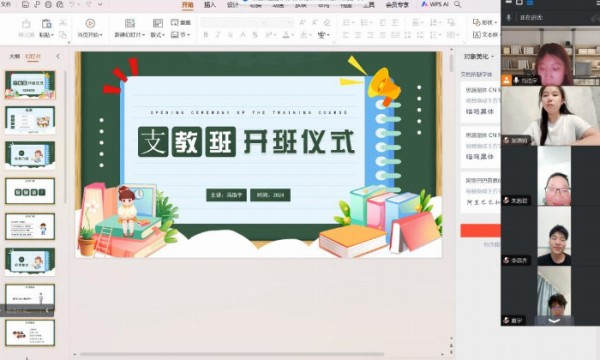Click the Increase Indent icon

pos(395,23)
